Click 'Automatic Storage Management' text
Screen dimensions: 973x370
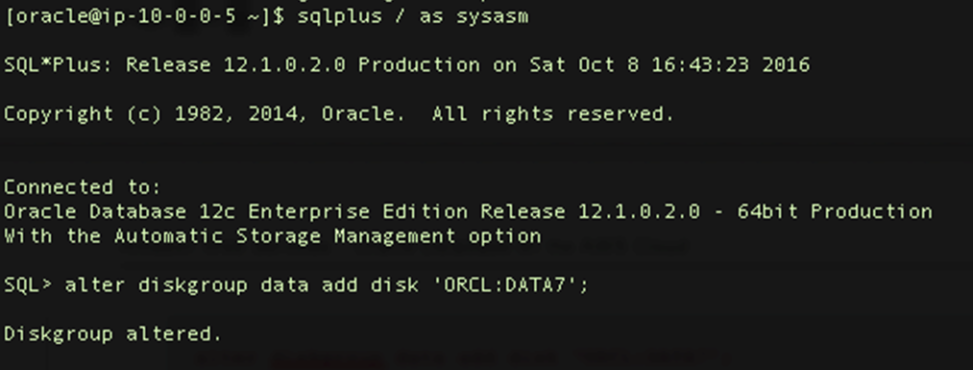click(x=285, y=236)
